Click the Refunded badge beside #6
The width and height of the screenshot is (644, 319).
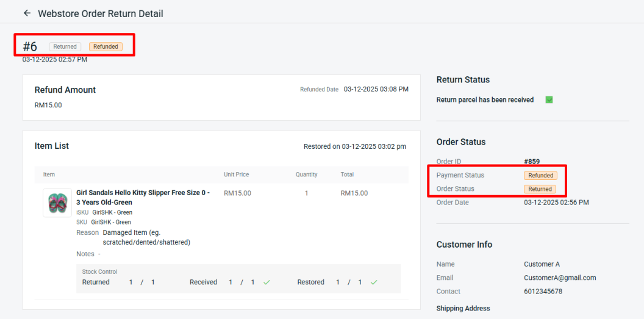[x=106, y=46]
